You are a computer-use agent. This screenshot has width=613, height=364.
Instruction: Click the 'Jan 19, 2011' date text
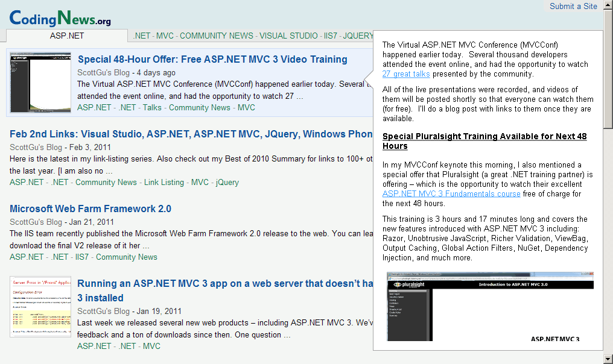click(159, 312)
